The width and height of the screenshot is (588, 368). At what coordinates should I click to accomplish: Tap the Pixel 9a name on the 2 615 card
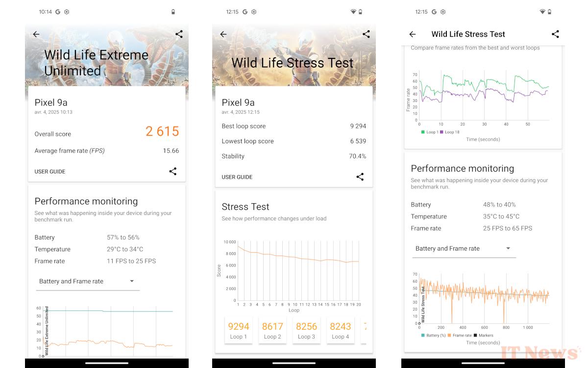[x=51, y=103]
